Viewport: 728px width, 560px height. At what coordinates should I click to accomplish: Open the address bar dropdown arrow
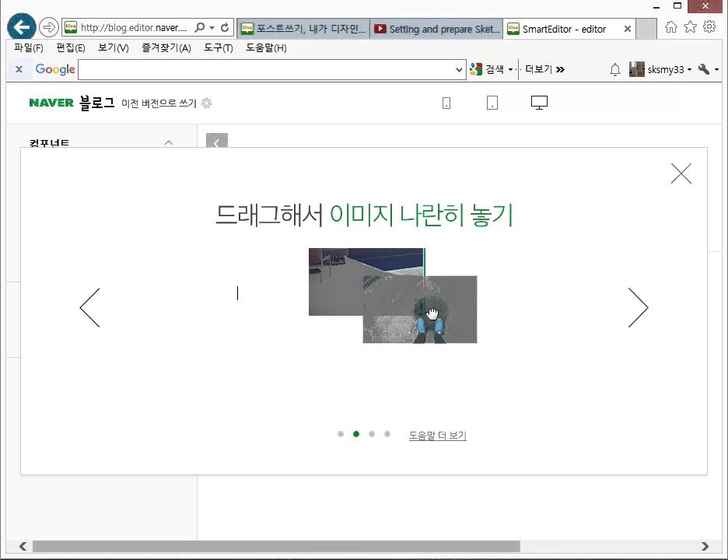212,28
